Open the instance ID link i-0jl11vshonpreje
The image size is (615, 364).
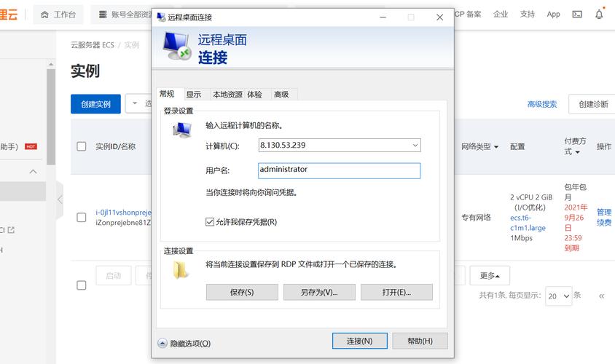[x=124, y=213]
